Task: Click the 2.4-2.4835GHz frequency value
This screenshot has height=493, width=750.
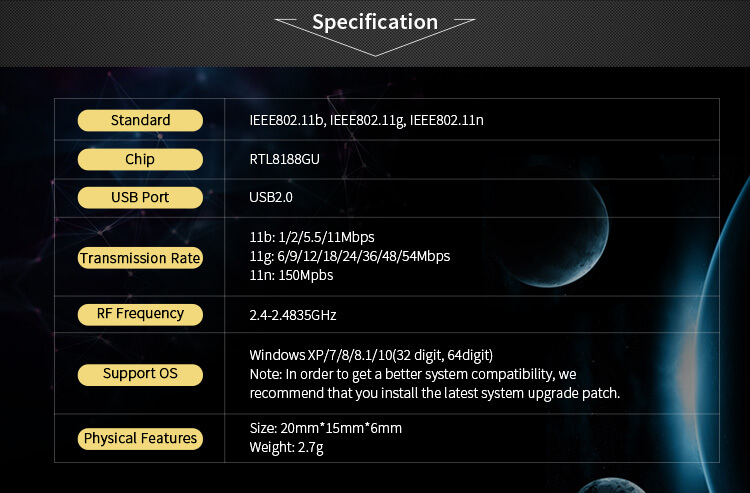Action: [293, 315]
